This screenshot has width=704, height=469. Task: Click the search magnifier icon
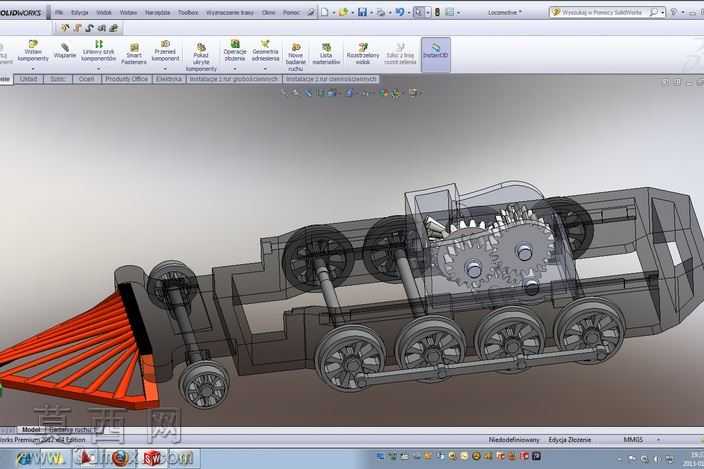[x=654, y=13]
